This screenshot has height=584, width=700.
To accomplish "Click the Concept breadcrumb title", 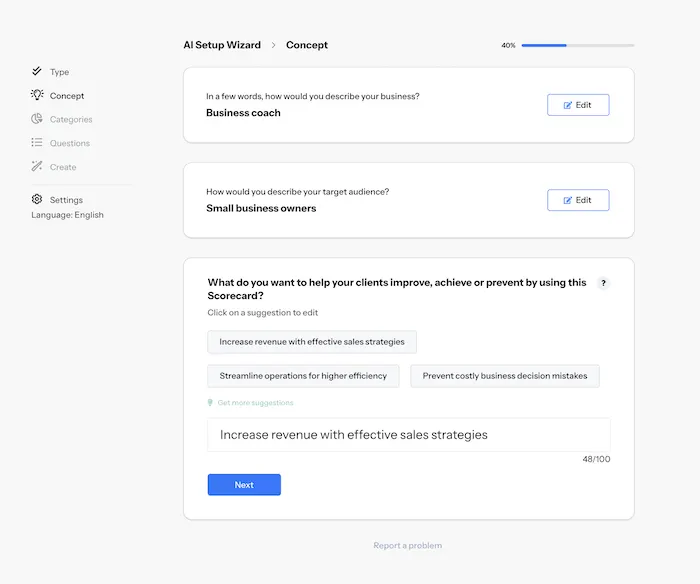I will 307,45.
